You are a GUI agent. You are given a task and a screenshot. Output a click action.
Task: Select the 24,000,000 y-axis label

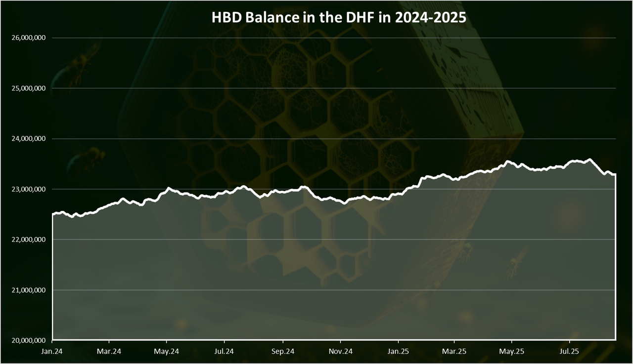28,139
